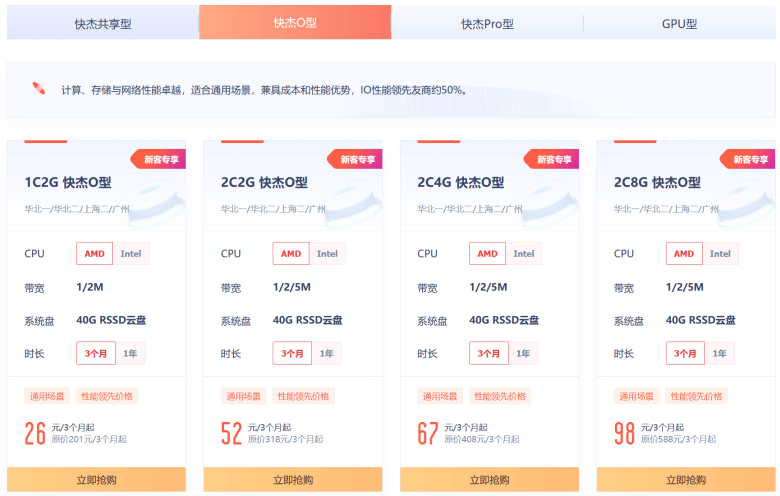780x496 pixels.
Task: Select AMD CPU for 1C2G 快杰O型
Action: [95, 254]
